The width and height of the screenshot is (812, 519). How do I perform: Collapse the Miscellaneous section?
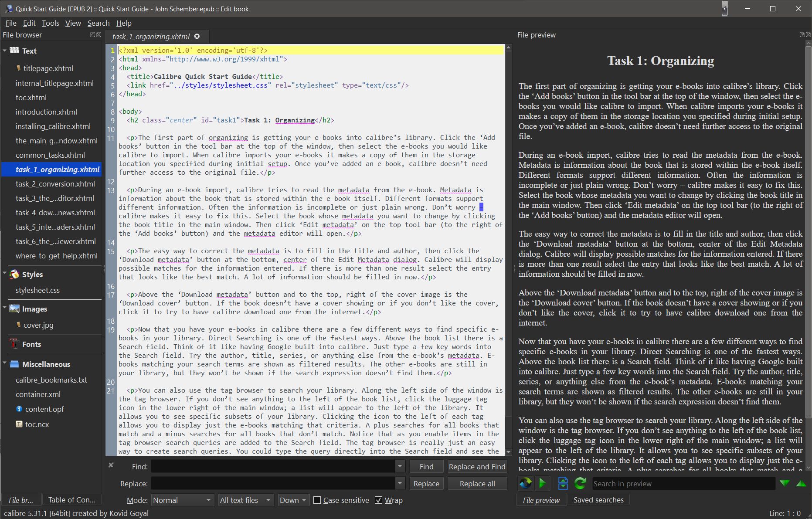point(4,363)
